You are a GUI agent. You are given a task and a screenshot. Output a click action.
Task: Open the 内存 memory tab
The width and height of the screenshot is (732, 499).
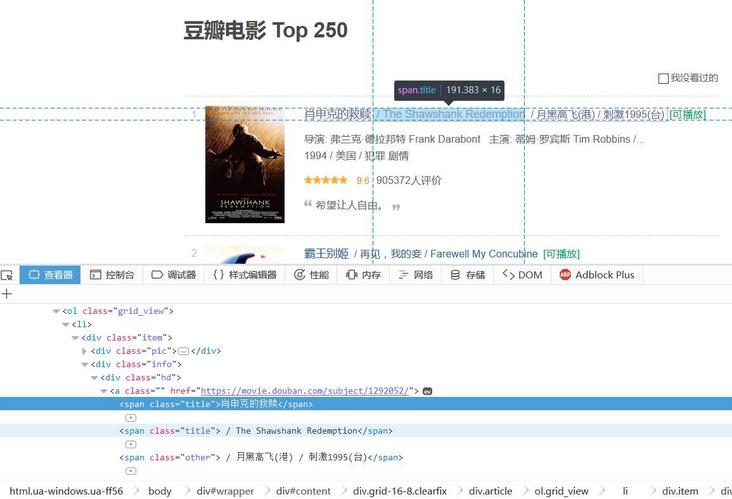(363, 275)
